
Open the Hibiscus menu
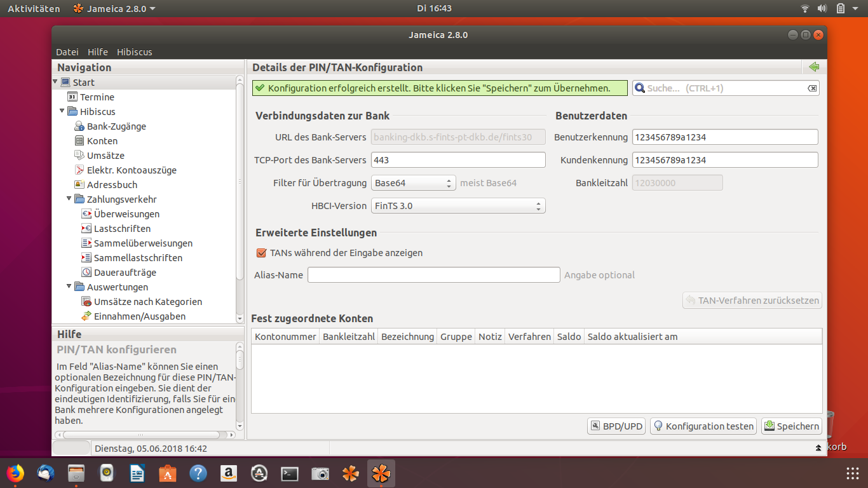click(135, 52)
